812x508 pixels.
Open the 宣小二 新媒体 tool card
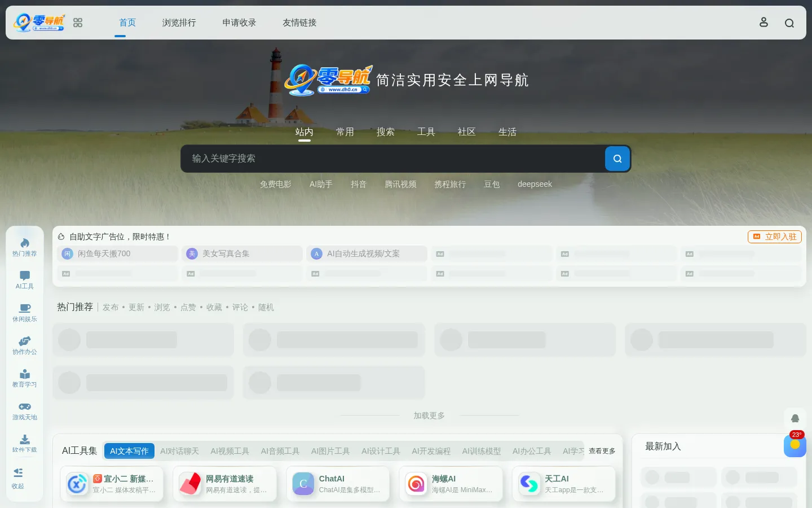click(x=112, y=484)
